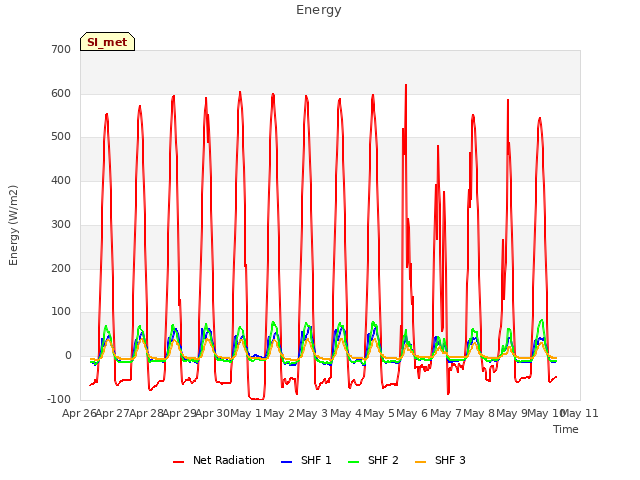Click the Apr 28 x-axis date label
640x480 pixels.
coord(147,413)
